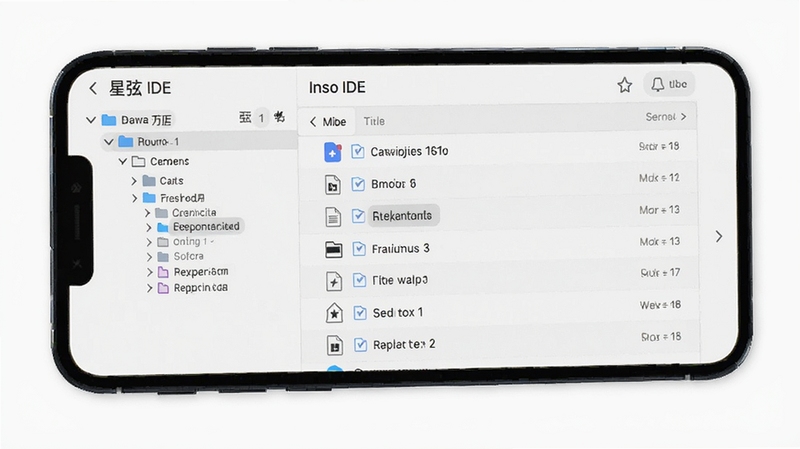Screen dimensions: 800x449
Task: Toggle checkbox for Fibe walpo
Action: click(x=360, y=280)
